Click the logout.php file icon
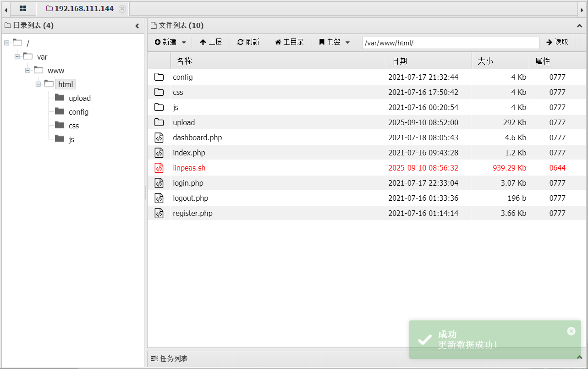Viewport: 588px width, 369px height. tap(159, 198)
